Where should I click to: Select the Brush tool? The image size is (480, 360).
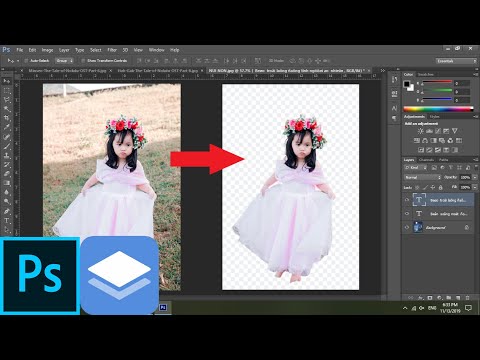(x=7, y=146)
